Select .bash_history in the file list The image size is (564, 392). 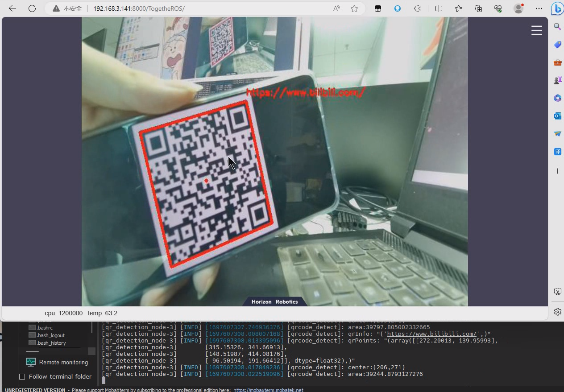51,343
